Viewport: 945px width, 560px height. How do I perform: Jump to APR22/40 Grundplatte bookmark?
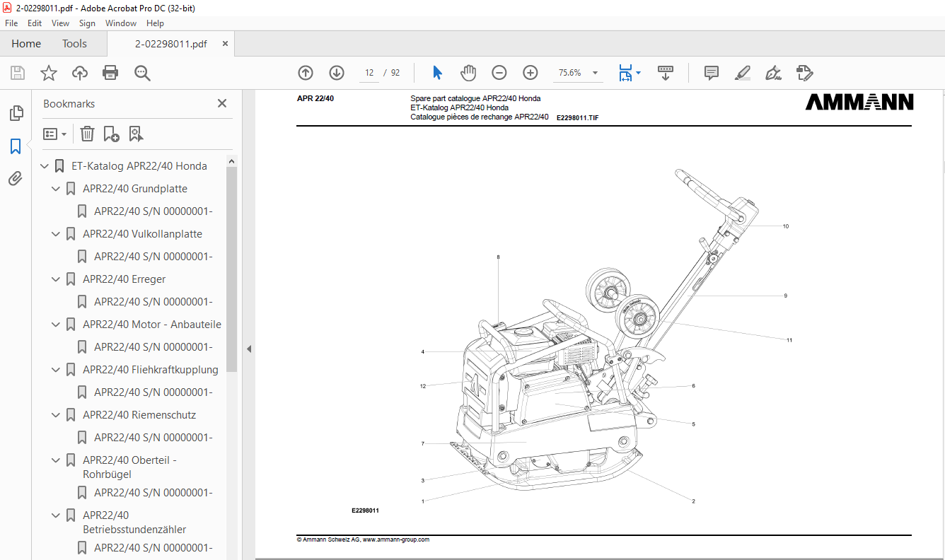pyautogui.click(x=135, y=189)
